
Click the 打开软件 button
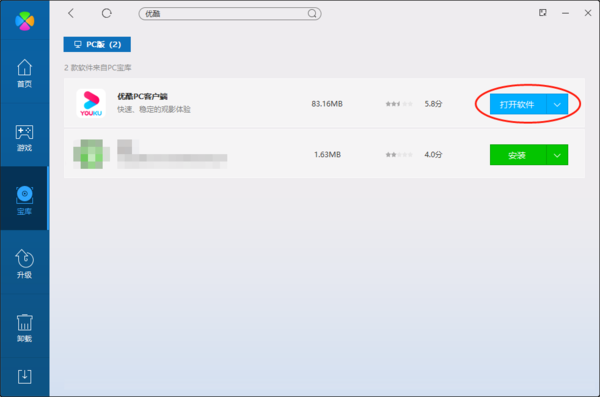(x=518, y=104)
